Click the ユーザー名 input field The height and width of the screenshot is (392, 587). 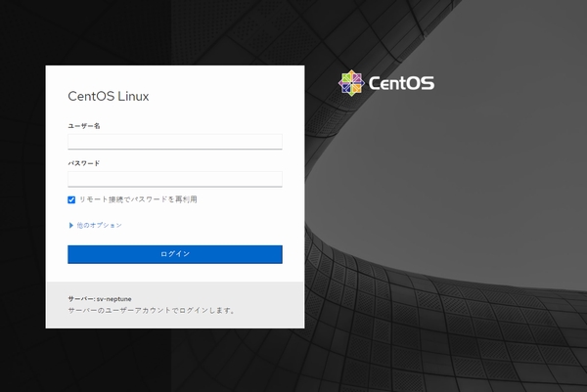[175, 142]
